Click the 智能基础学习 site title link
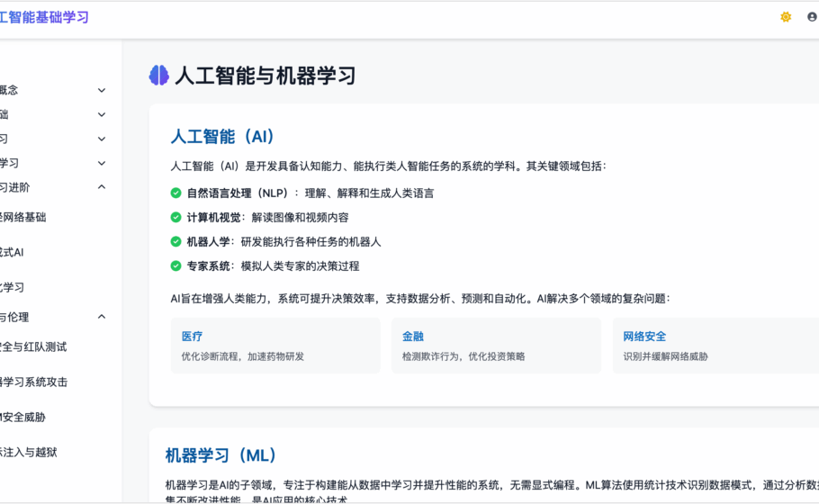Image resolution: width=819 pixels, height=504 pixels. (45, 17)
